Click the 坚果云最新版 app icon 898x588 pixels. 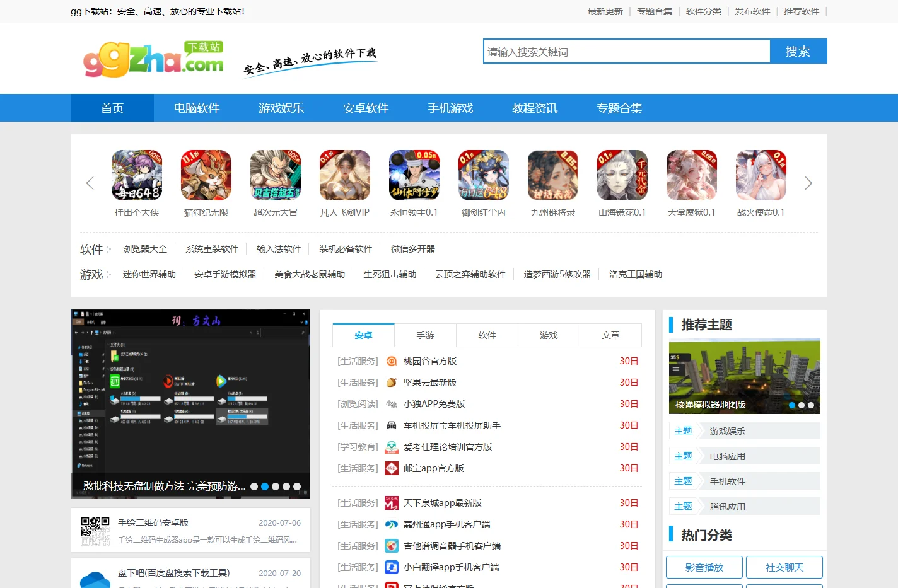click(x=392, y=383)
